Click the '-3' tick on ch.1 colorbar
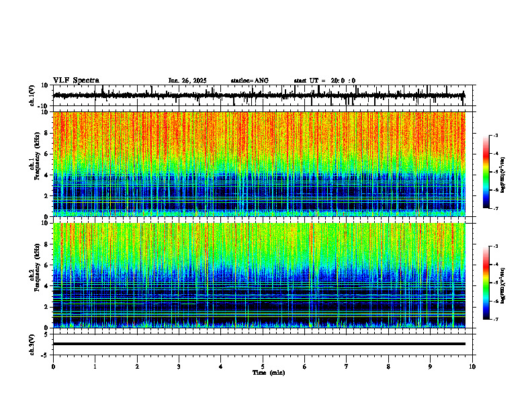The height and width of the screenshot is (411, 532). (495, 135)
